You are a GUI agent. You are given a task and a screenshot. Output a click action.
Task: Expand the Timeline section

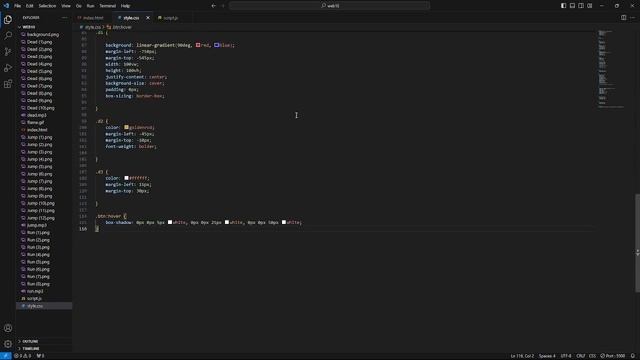(44, 349)
